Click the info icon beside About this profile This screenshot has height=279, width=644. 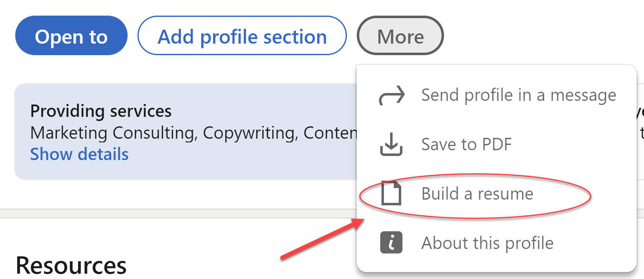[x=391, y=243]
